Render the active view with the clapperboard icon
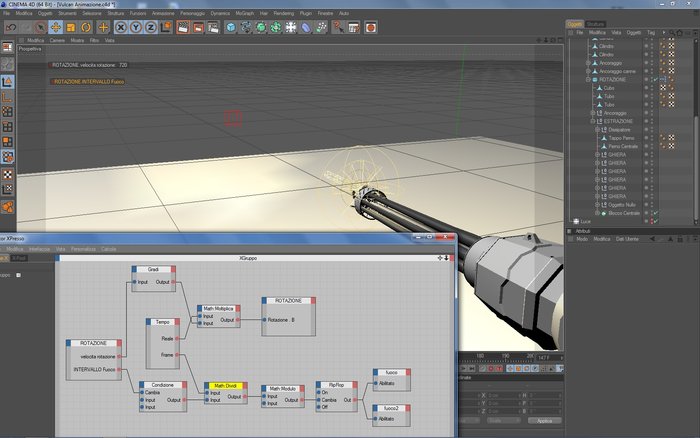700x438 pixels. pyautogui.click(x=183, y=27)
